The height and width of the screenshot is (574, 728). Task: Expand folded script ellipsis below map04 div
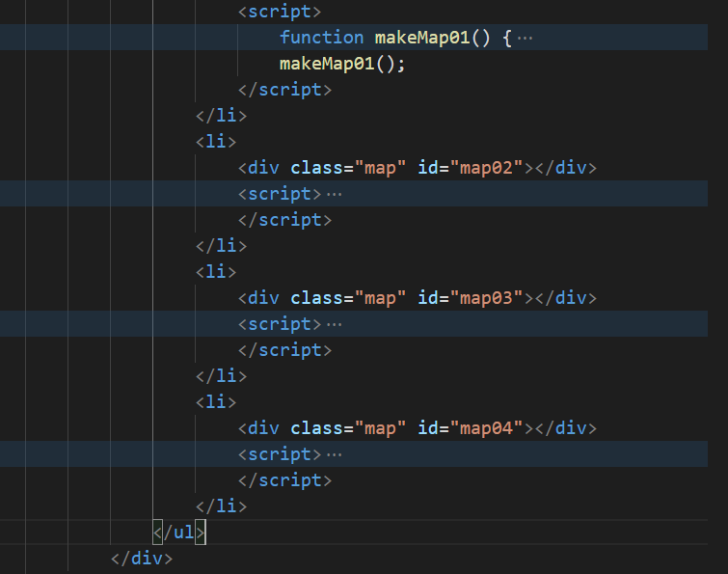pos(335,454)
